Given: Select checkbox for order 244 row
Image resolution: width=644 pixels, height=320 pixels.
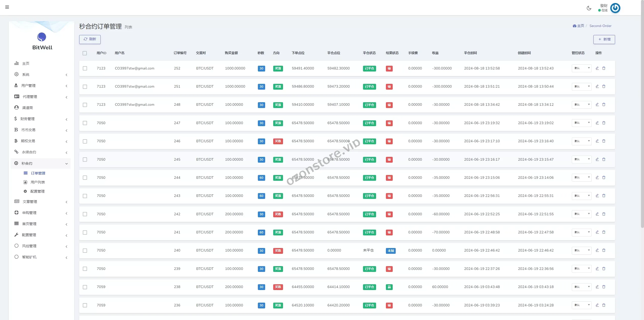Looking at the screenshot, I should pos(85,178).
